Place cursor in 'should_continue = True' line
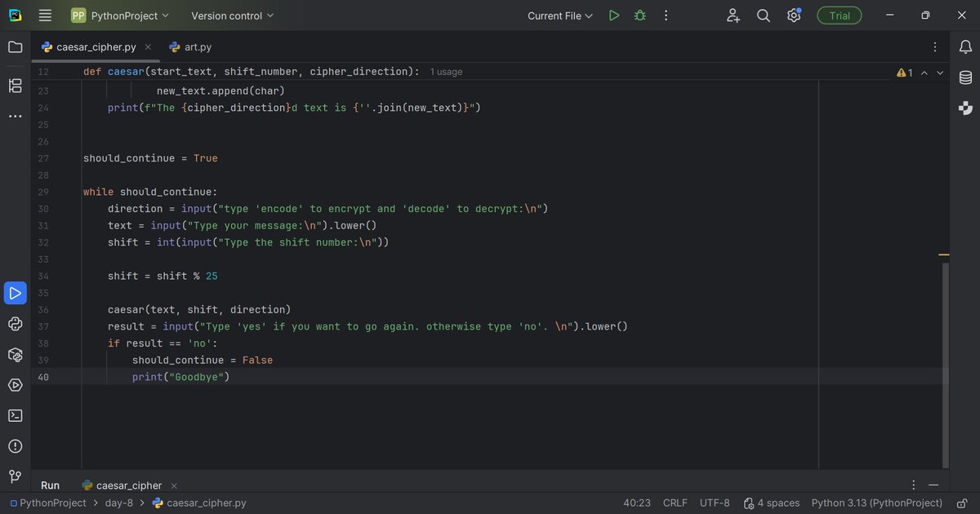The image size is (980, 514). pyautogui.click(x=150, y=158)
